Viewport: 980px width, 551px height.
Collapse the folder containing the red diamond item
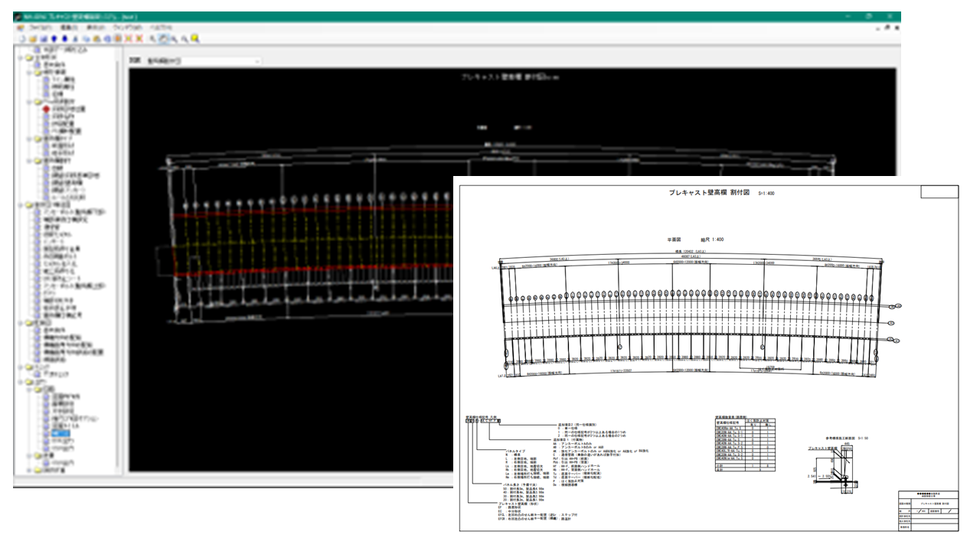[x=31, y=100]
